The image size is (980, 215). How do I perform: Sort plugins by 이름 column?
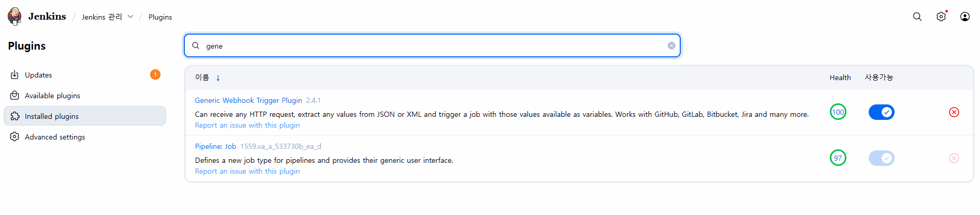[x=202, y=78]
